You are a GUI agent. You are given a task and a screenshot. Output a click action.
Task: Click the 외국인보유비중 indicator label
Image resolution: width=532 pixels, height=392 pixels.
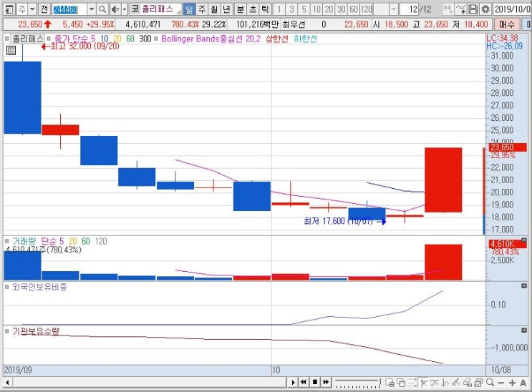pyautogui.click(x=39, y=287)
